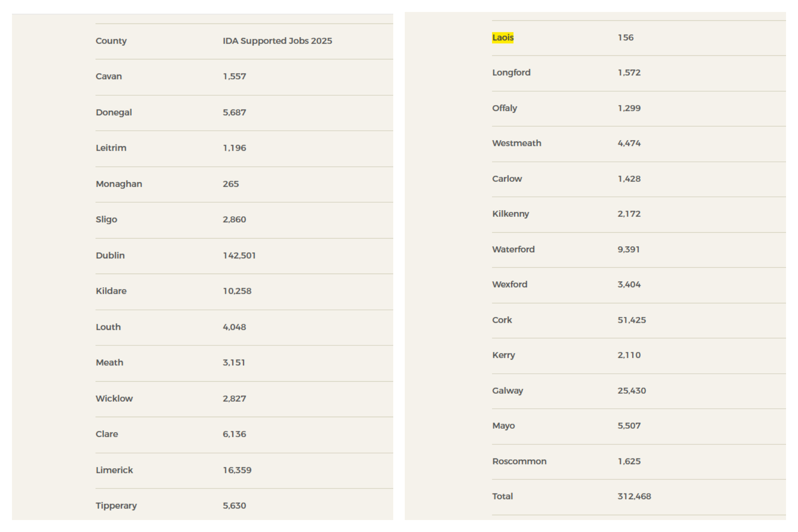
Task: Select the County column header
Action: [x=111, y=41]
